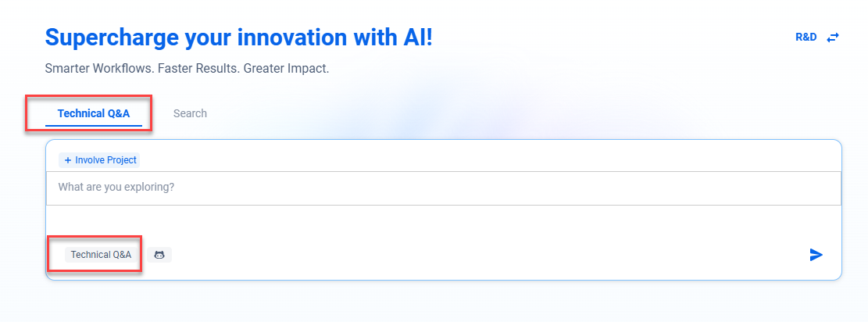Click the R&D label at top right
This screenshot has width=868, height=322.
[x=805, y=38]
